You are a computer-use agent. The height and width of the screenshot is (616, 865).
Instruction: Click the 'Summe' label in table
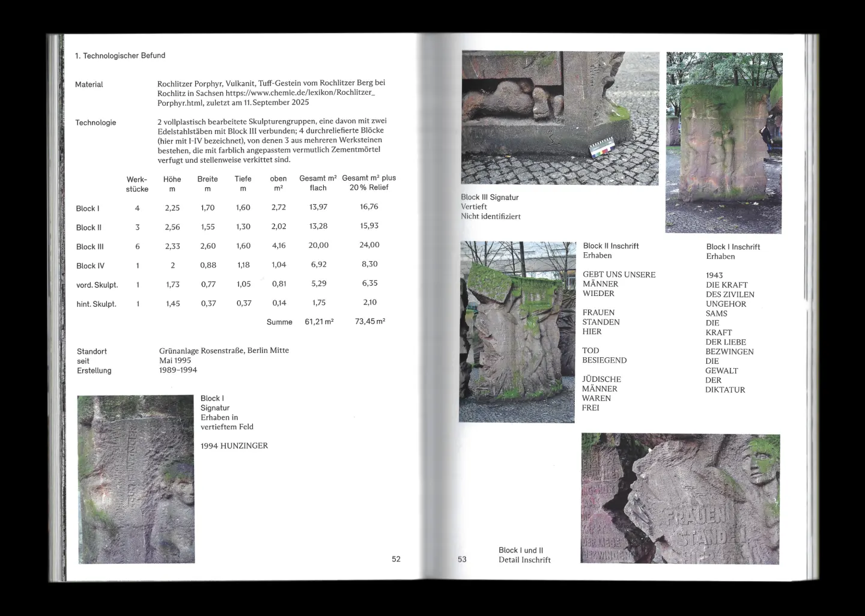click(279, 322)
